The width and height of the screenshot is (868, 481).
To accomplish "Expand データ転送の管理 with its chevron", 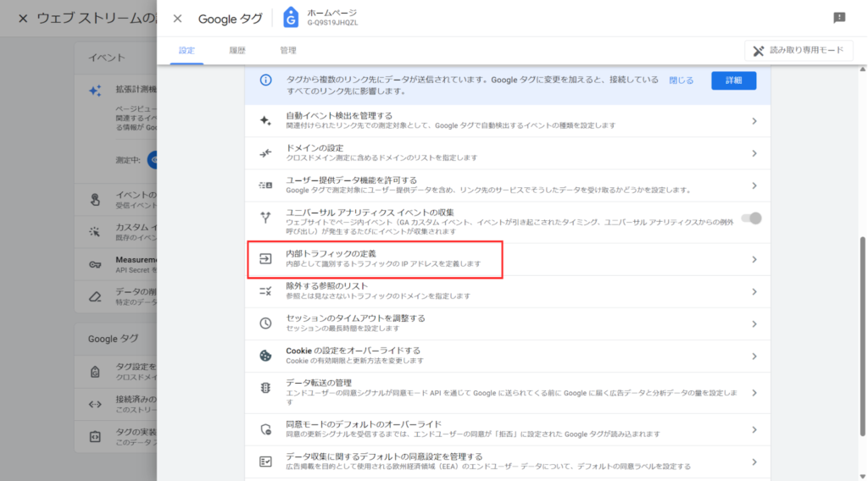I will click(x=754, y=393).
